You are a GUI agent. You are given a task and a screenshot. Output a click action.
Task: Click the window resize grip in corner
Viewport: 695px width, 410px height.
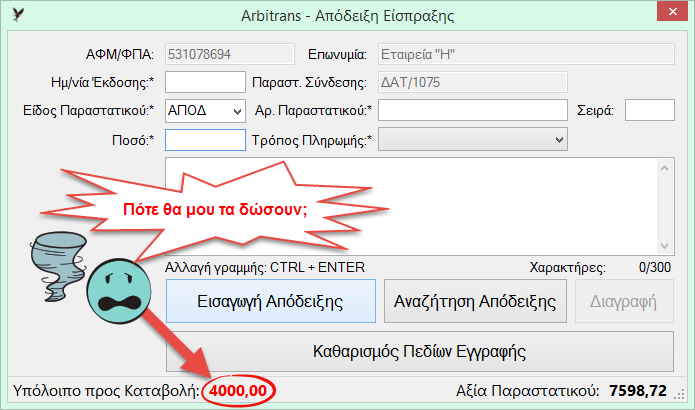point(680,394)
